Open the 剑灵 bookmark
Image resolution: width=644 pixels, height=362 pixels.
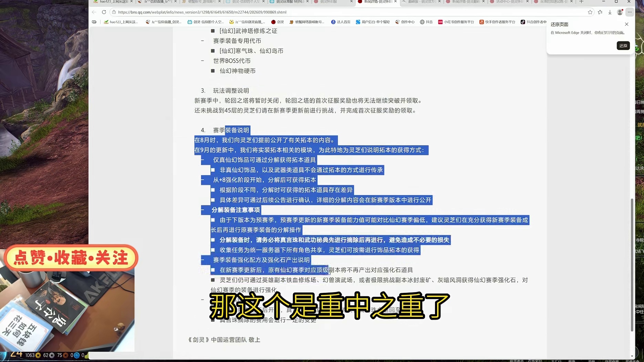278,22
